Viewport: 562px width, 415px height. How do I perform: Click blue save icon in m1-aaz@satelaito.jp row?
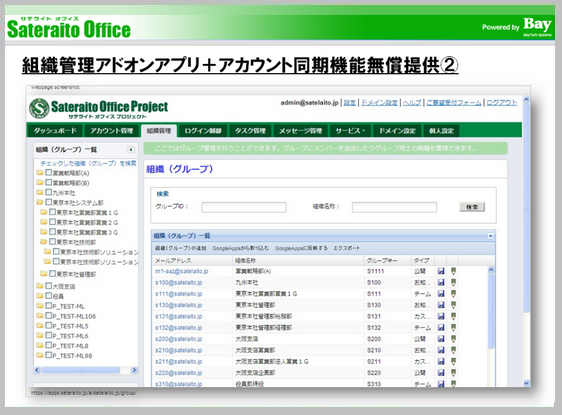(441, 271)
